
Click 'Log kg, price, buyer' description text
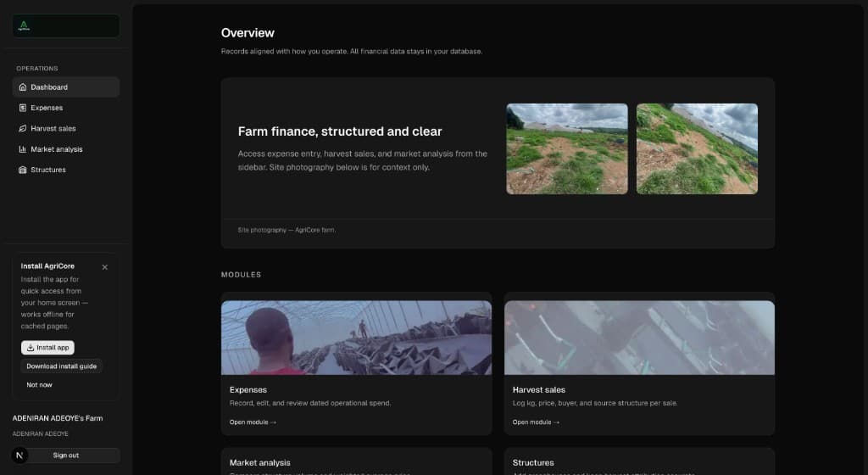click(594, 403)
